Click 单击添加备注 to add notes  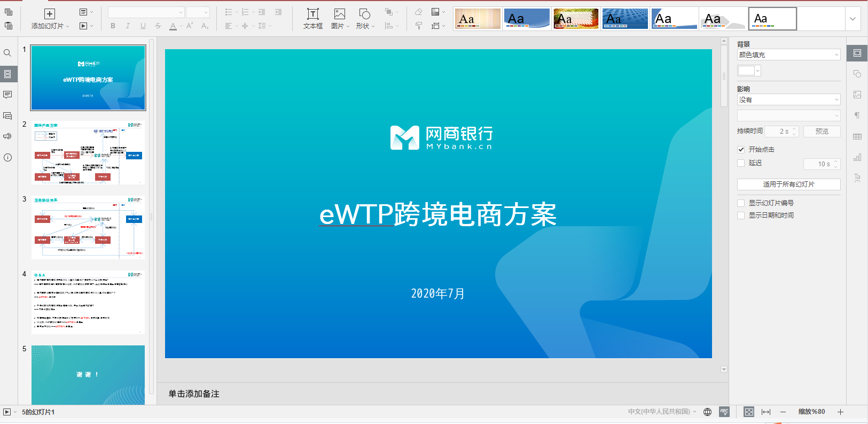click(194, 394)
